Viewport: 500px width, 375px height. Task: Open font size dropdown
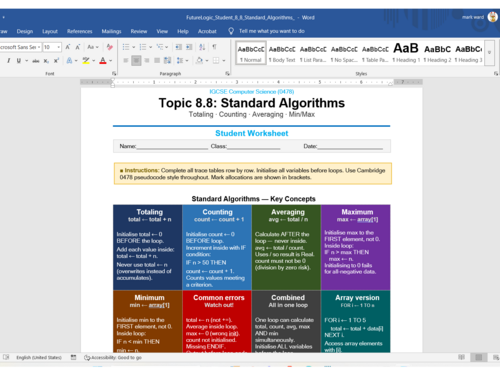[x=59, y=47]
